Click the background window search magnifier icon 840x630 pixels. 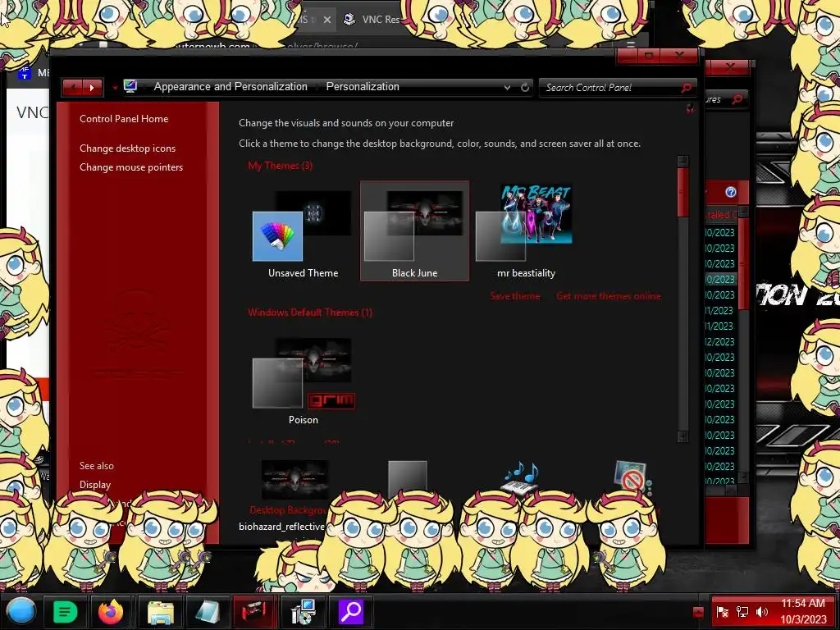(x=737, y=99)
